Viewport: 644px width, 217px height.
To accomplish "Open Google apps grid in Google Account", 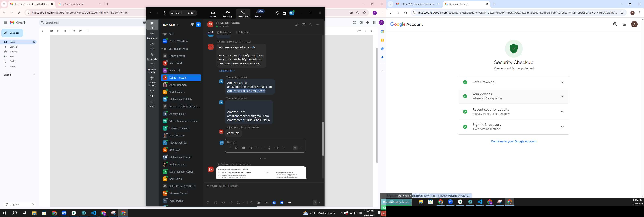I will [x=624, y=24].
